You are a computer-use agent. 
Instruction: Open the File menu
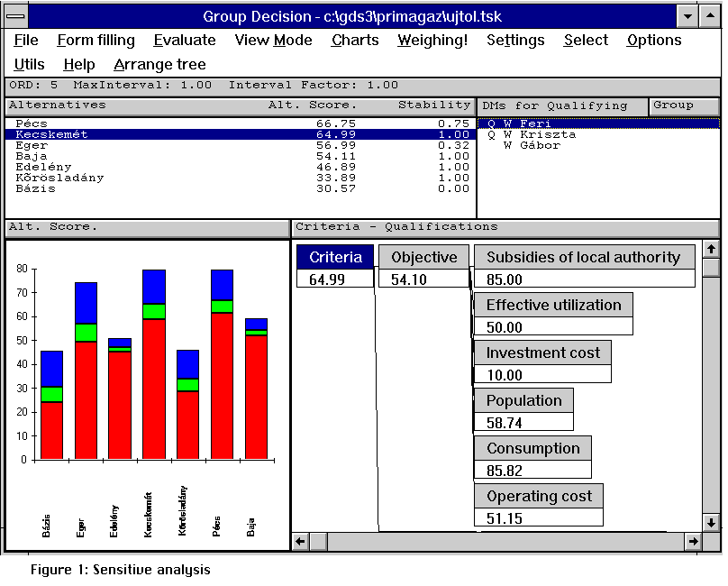coord(26,41)
